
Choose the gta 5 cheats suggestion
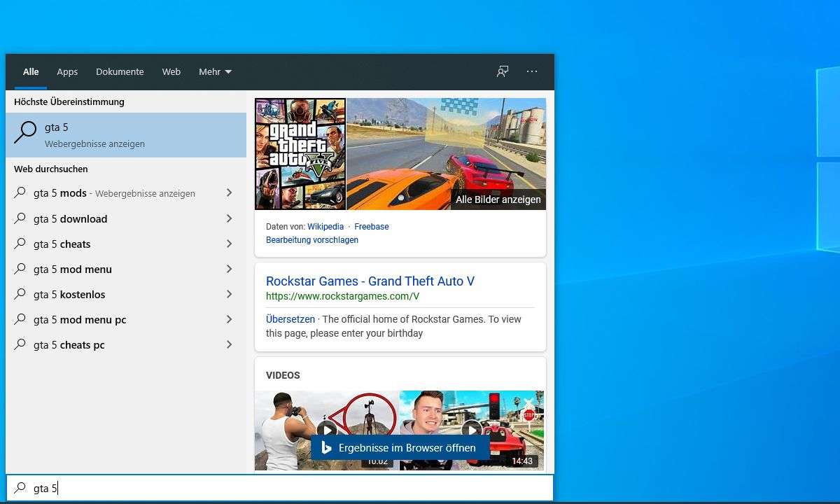(126, 244)
